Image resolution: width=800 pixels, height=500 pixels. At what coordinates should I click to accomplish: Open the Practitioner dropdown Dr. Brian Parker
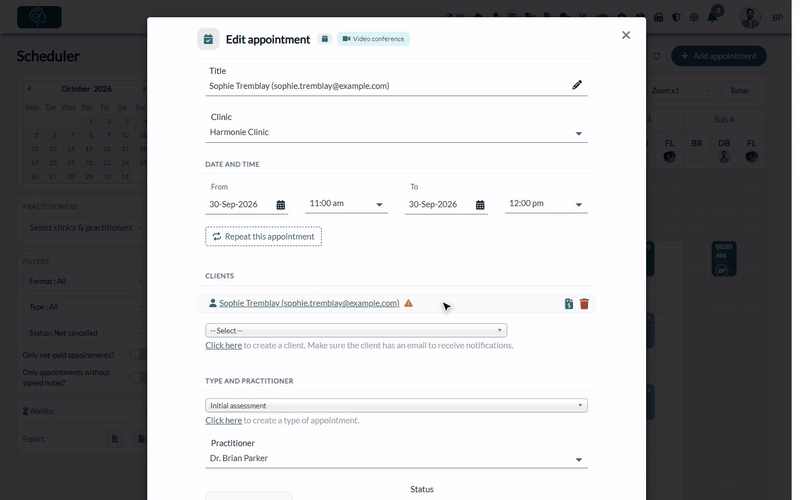[396, 458]
